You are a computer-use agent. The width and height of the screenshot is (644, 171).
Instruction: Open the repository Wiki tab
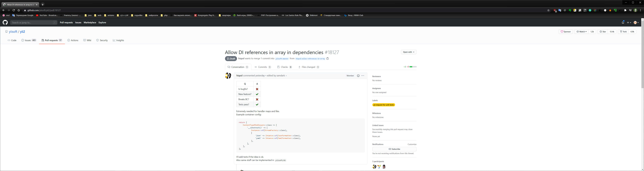(x=87, y=40)
